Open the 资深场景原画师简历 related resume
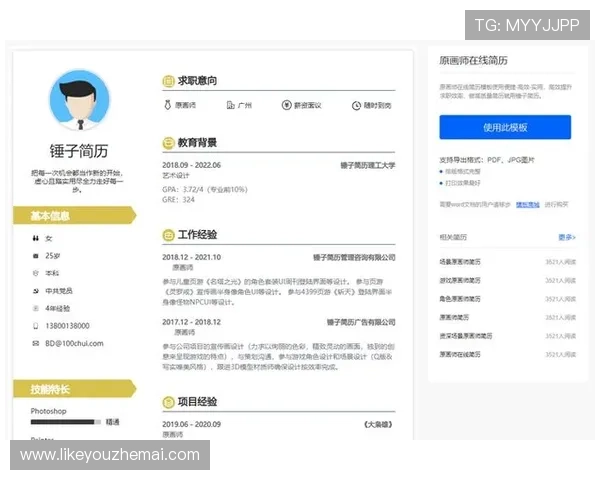The height and width of the screenshot is (480, 600). 466,336
